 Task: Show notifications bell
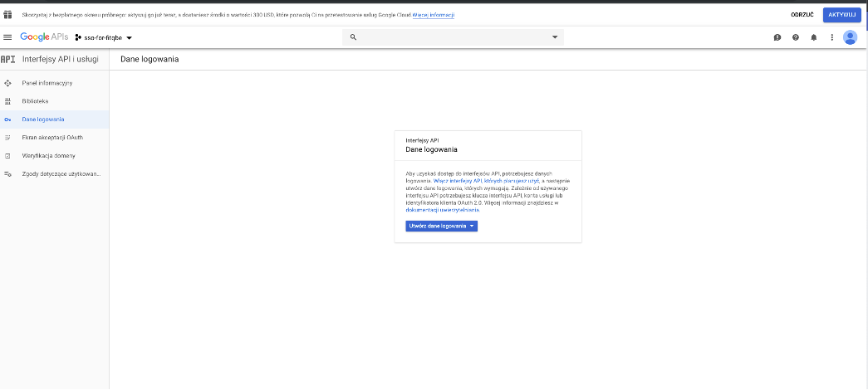(x=813, y=37)
